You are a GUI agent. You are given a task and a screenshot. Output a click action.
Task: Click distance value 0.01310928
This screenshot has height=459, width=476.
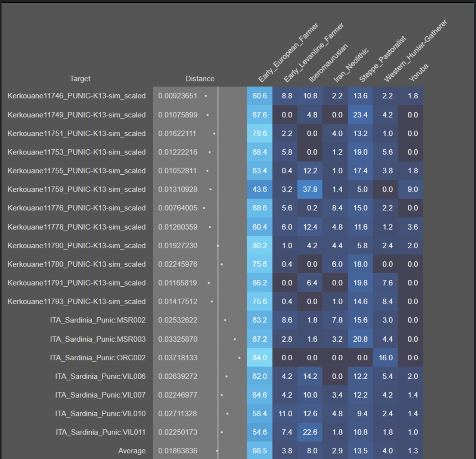point(178,189)
